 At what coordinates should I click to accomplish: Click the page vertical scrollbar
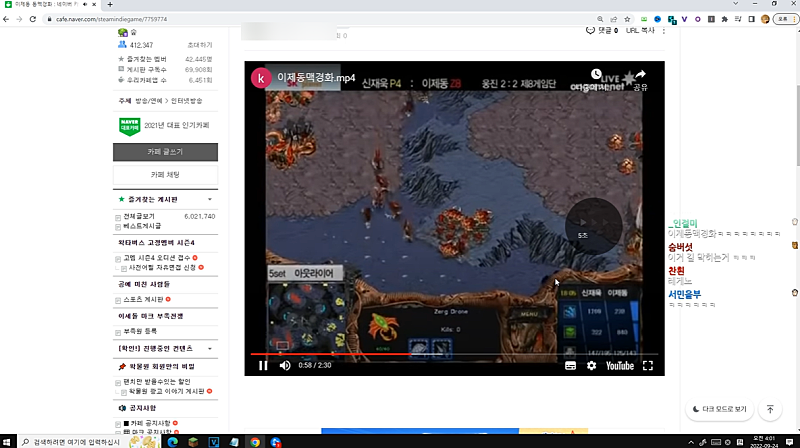click(797, 125)
